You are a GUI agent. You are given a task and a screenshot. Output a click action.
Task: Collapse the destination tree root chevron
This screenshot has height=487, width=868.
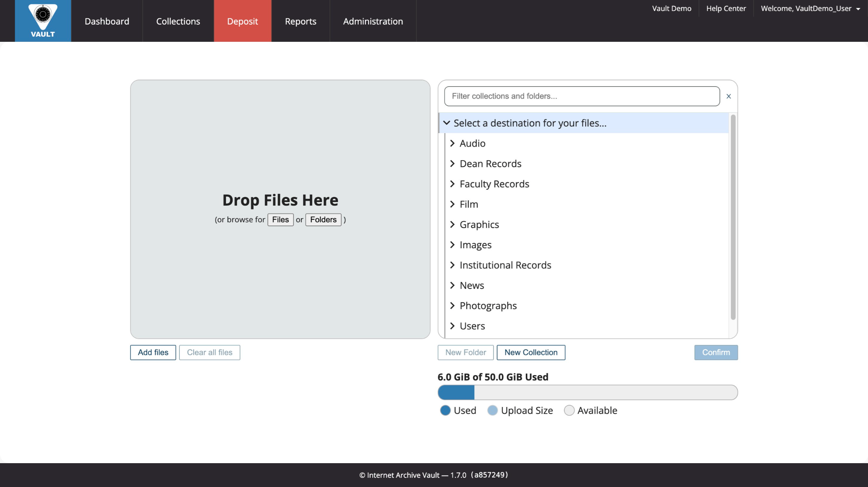[446, 123]
